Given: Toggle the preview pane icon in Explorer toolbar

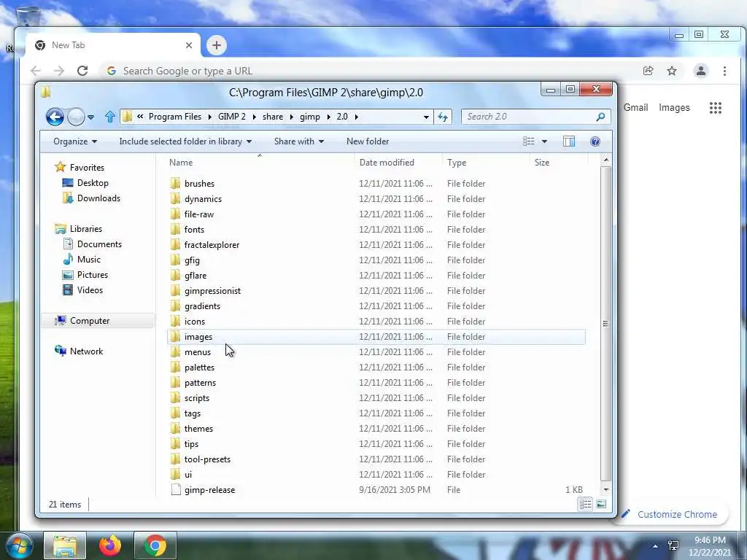Looking at the screenshot, I should point(569,141).
